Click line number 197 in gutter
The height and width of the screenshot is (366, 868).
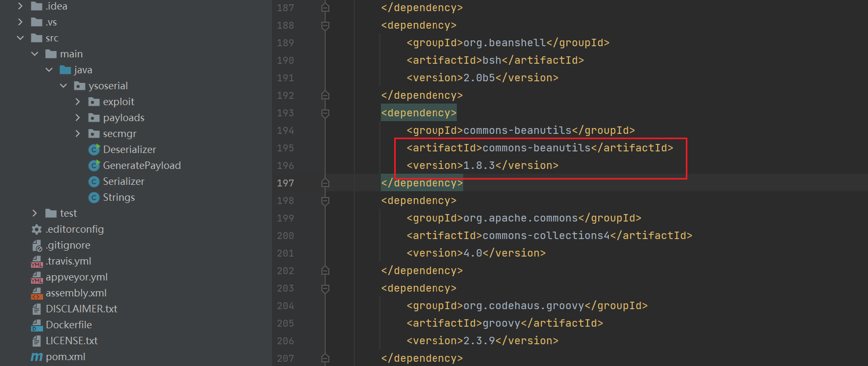pyautogui.click(x=285, y=183)
